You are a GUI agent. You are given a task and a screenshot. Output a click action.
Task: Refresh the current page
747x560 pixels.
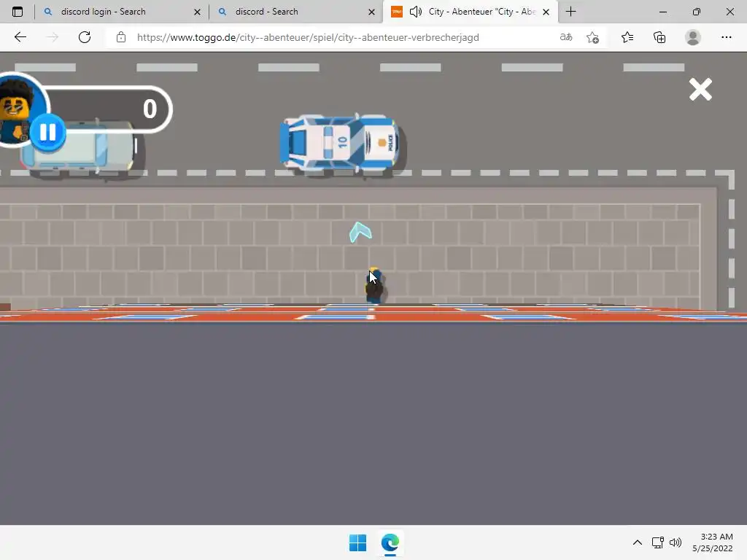[x=85, y=37]
